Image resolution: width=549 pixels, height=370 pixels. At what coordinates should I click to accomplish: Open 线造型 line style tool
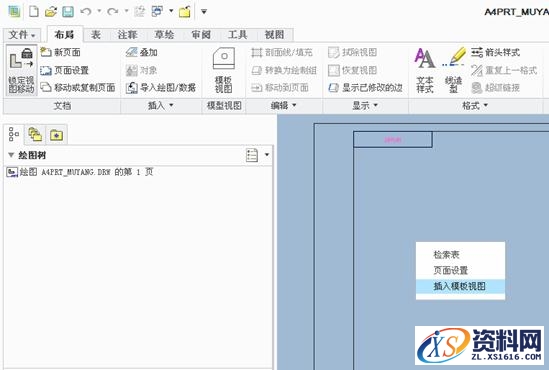[x=453, y=70]
